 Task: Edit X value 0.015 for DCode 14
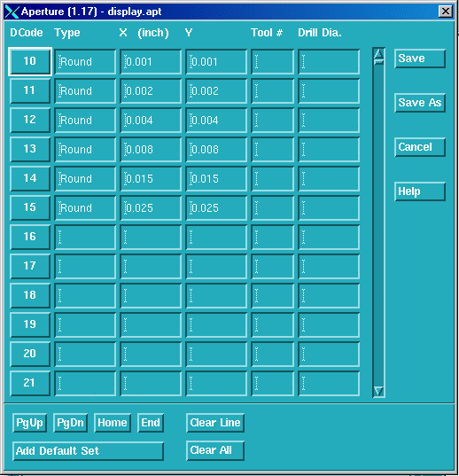tap(151, 178)
